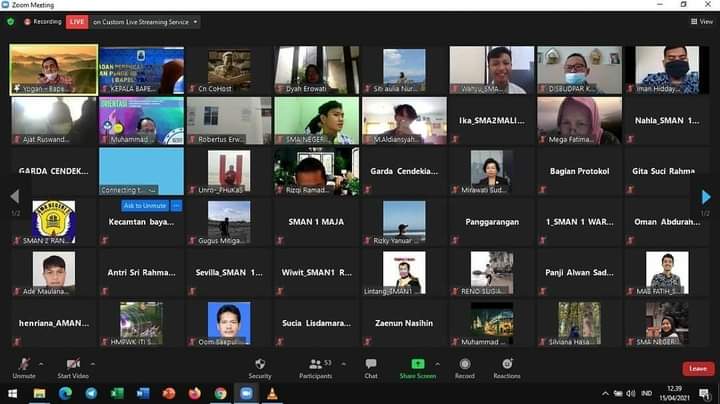The image size is (720, 404).
Task: Start recording with the Record button
Action: [x=464, y=364]
